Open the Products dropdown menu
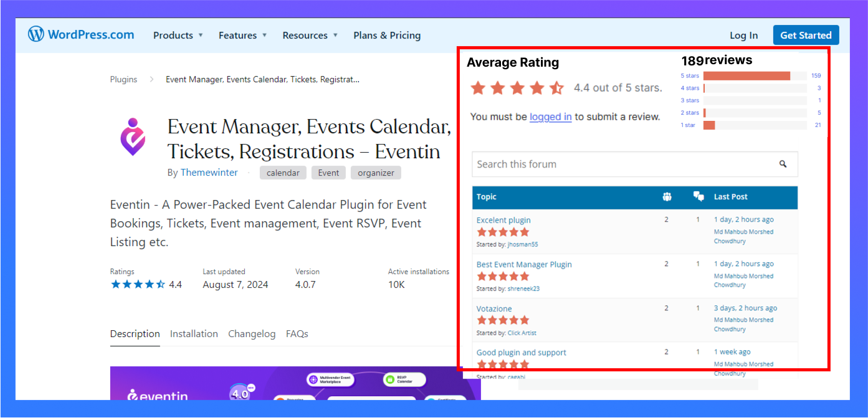Image resolution: width=868 pixels, height=418 pixels. pos(178,36)
